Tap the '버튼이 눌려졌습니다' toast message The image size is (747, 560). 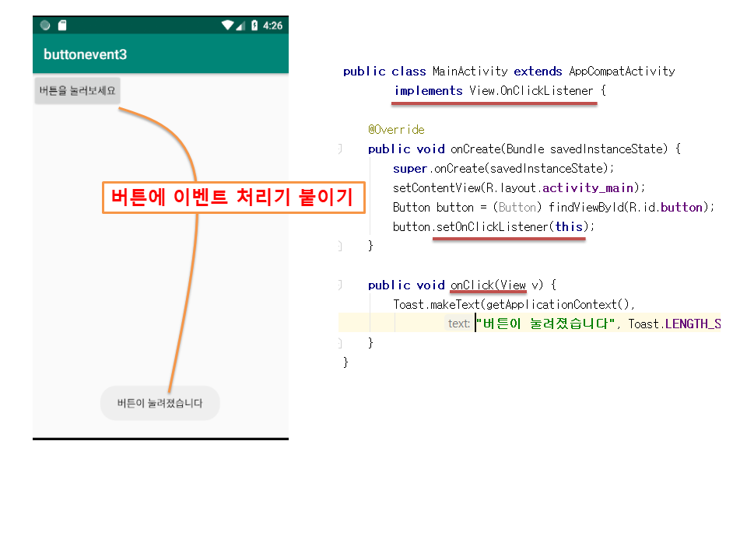click(x=160, y=403)
